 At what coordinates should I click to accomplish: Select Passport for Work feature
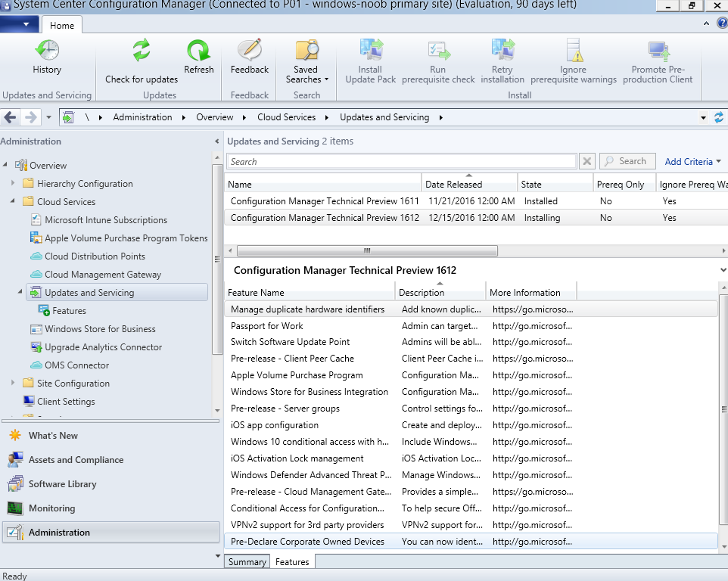471,326
